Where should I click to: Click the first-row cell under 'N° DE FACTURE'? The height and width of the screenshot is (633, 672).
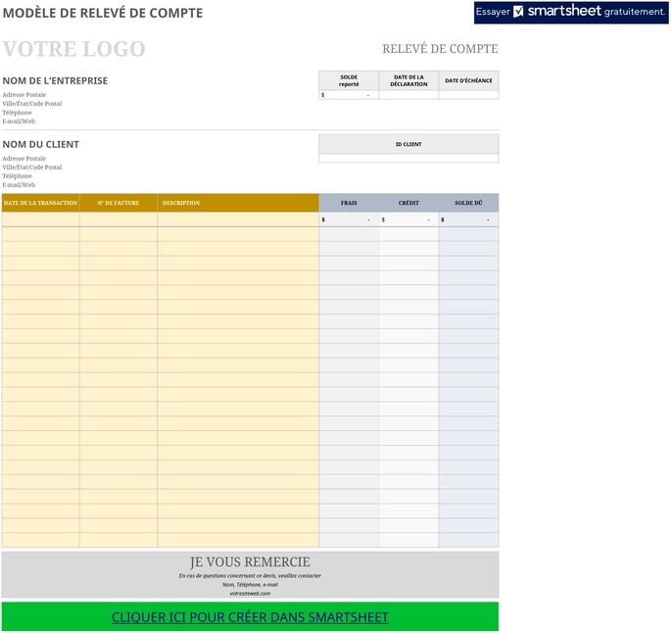[x=119, y=219]
